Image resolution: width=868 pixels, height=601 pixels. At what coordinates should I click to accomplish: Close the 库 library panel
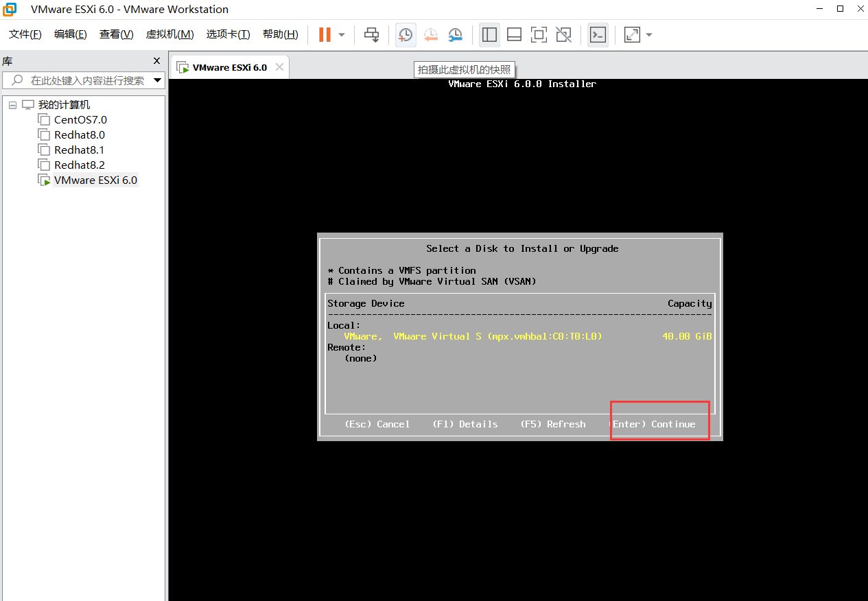pos(156,61)
